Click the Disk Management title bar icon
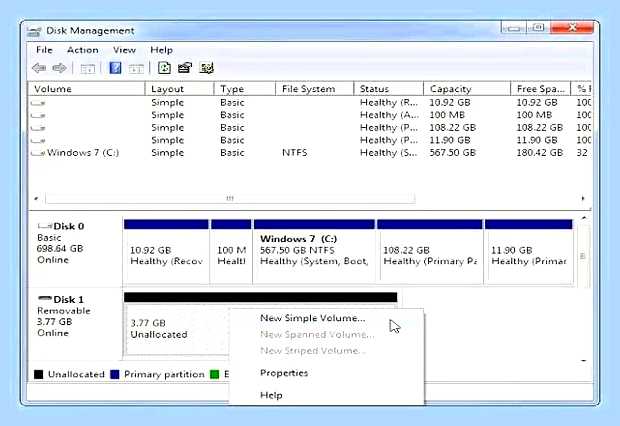 [34, 31]
